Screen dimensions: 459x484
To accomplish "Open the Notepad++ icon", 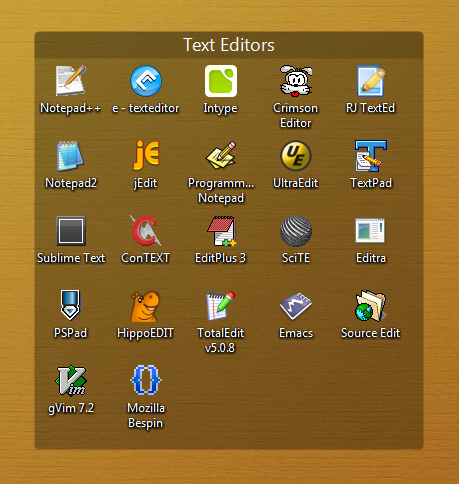I will coord(71,81).
